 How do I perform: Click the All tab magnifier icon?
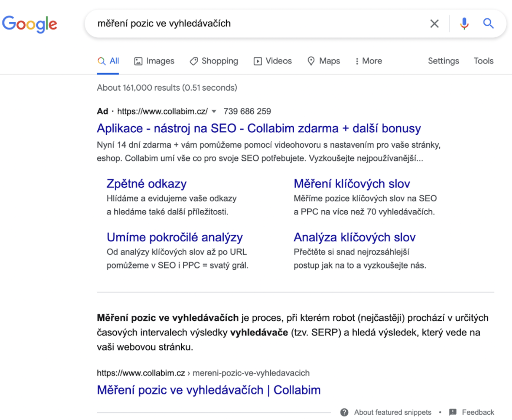click(102, 61)
